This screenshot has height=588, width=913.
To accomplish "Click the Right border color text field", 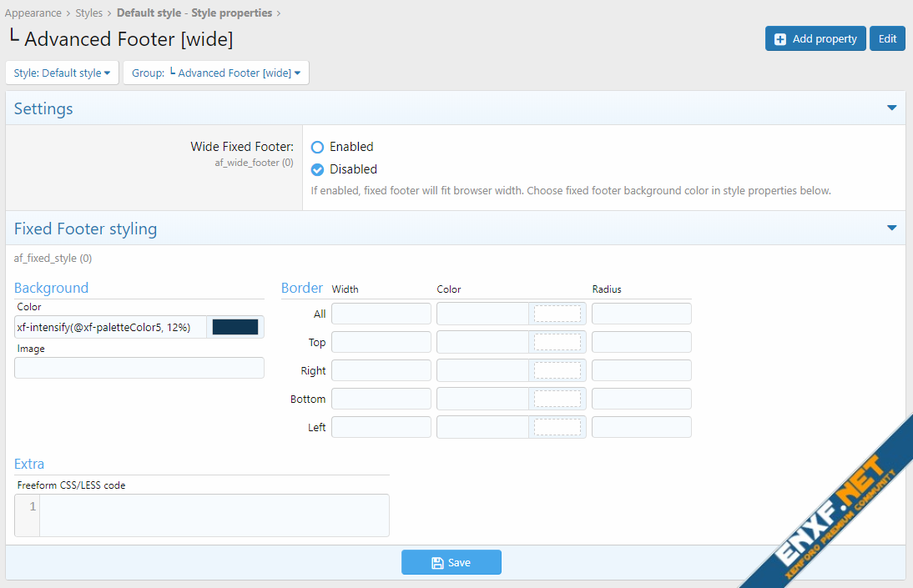I will 482,370.
